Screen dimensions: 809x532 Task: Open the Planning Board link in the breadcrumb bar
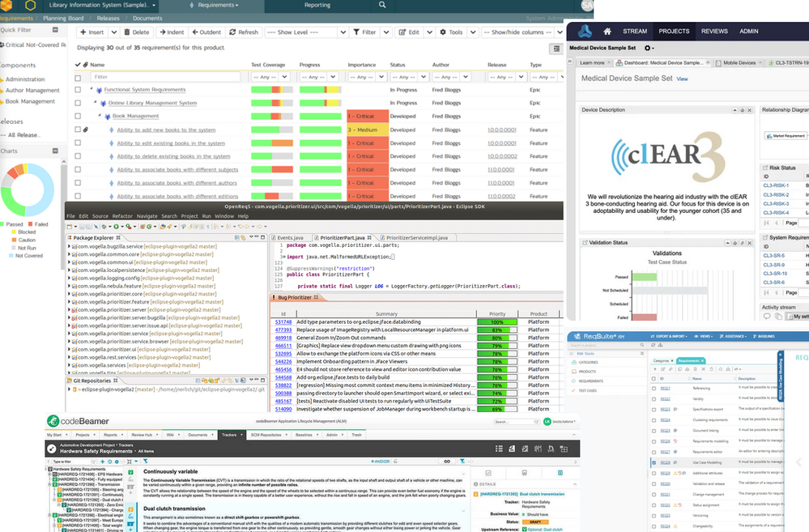(63, 18)
